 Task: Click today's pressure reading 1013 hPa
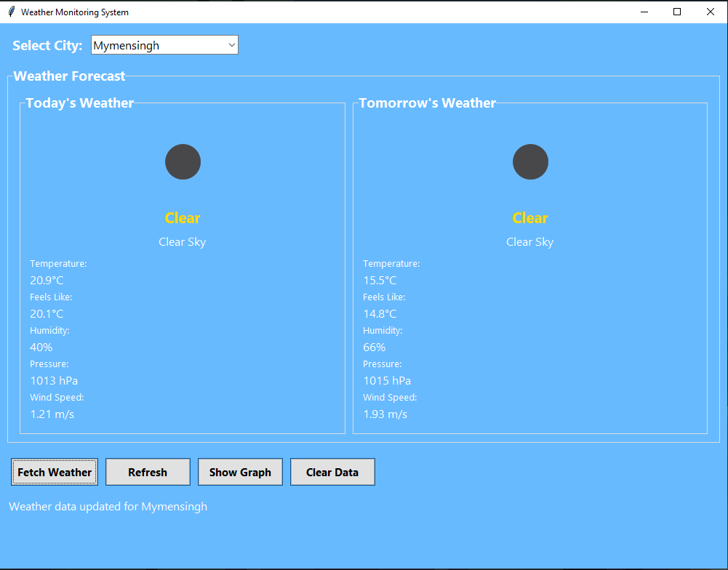pyautogui.click(x=54, y=381)
